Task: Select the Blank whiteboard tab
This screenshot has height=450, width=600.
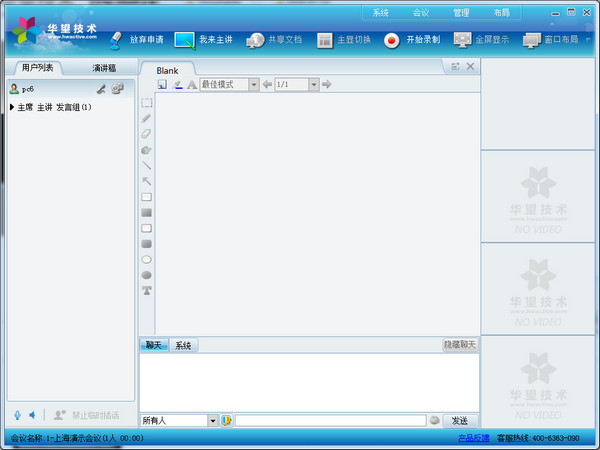Action: (x=167, y=70)
